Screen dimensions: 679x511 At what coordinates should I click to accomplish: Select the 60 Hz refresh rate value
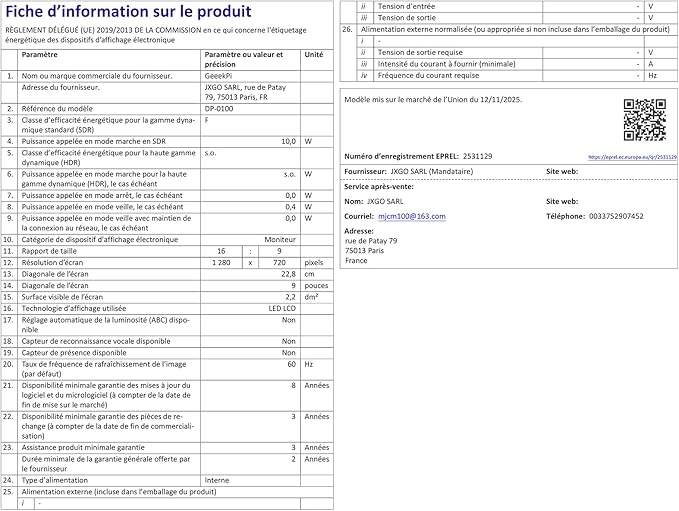[x=291, y=364]
